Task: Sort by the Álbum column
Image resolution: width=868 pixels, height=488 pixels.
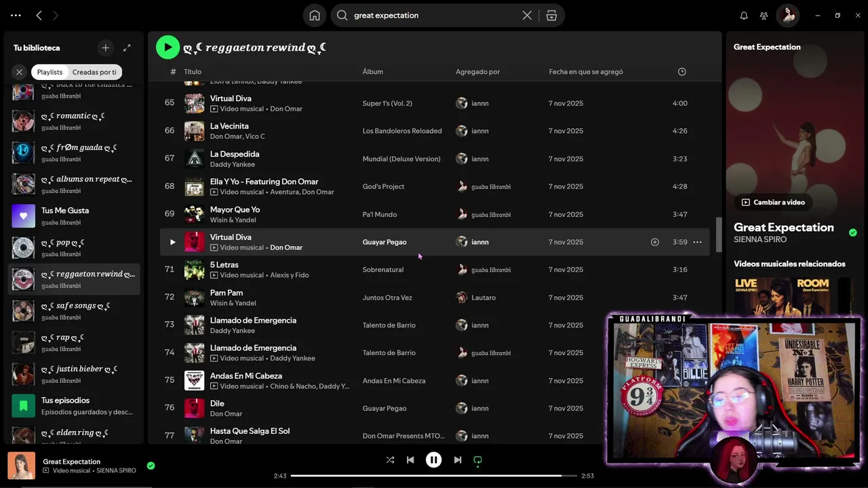Action: pyautogui.click(x=373, y=72)
